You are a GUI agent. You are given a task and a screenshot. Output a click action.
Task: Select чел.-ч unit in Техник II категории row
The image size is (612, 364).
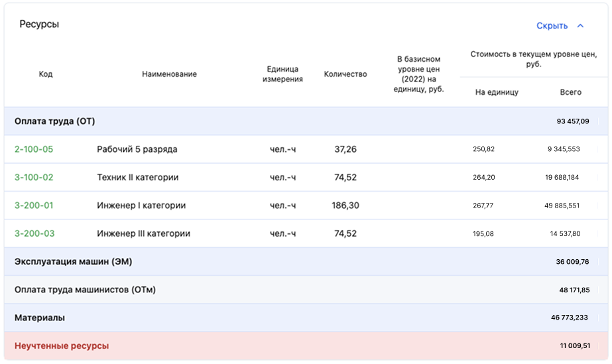click(x=282, y=177)
